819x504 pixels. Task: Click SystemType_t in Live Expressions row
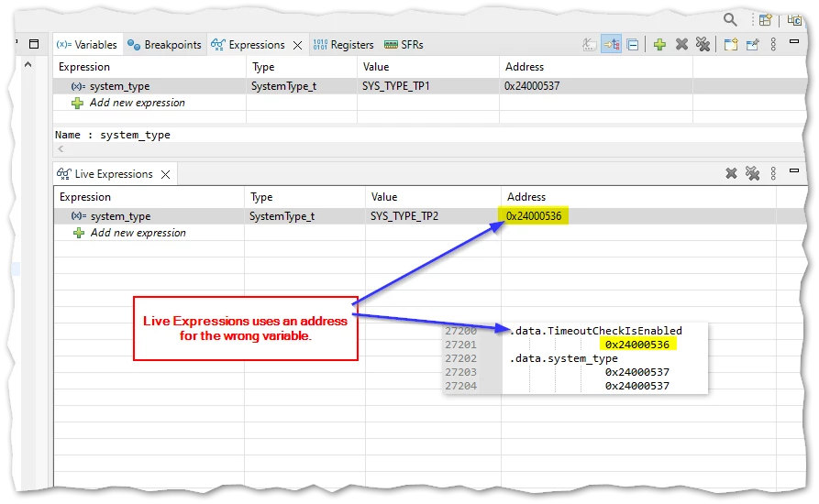(282, 216)
